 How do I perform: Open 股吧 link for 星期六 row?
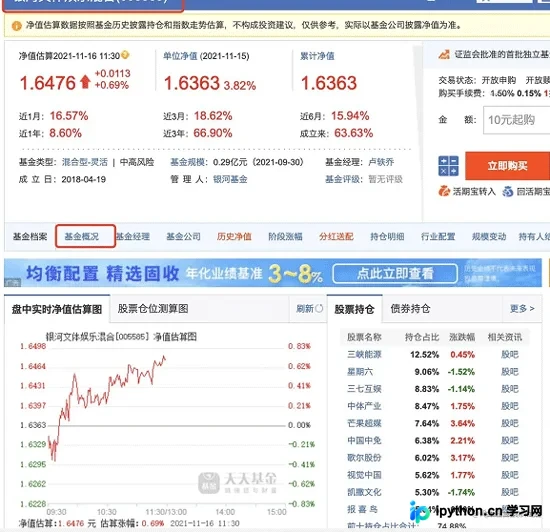point(510,372)
